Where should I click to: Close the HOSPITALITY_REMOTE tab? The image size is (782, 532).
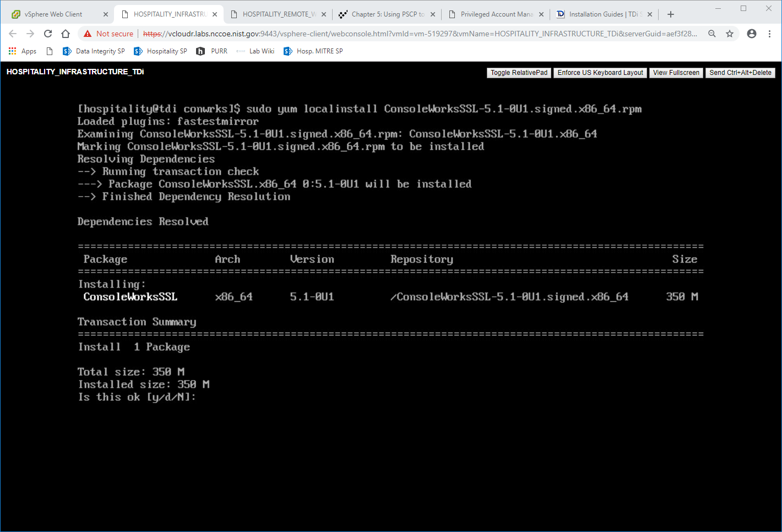[324, 14]
